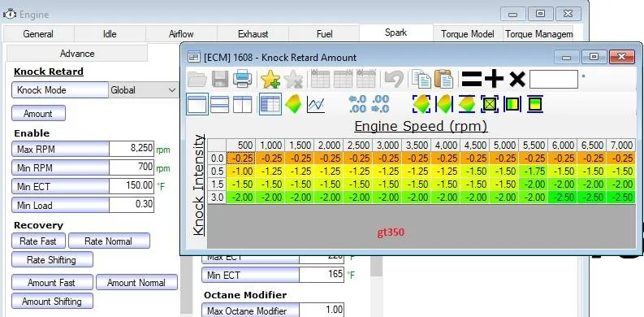
Task: Open the Amount Fast recovery table
Action: pos(52,283)
